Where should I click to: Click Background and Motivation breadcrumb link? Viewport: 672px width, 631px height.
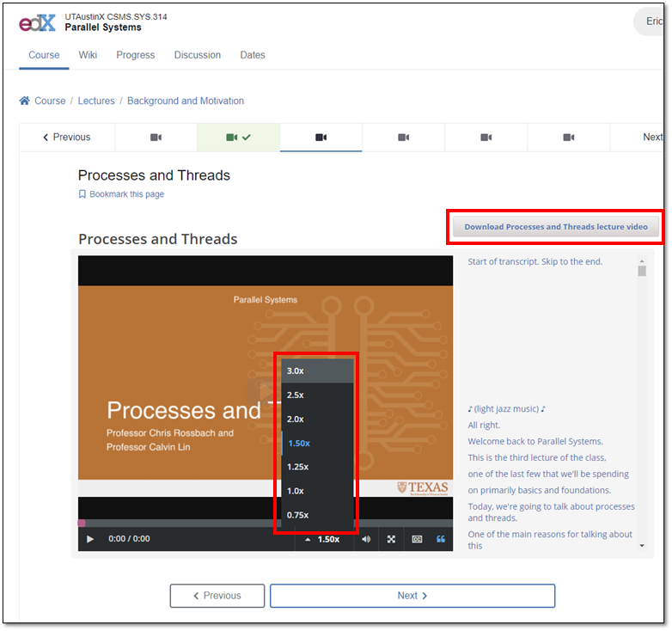(186, 101)
